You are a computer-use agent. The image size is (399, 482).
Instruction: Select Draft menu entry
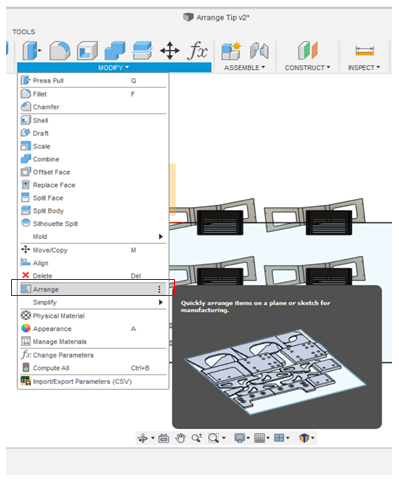coord(93,133)
